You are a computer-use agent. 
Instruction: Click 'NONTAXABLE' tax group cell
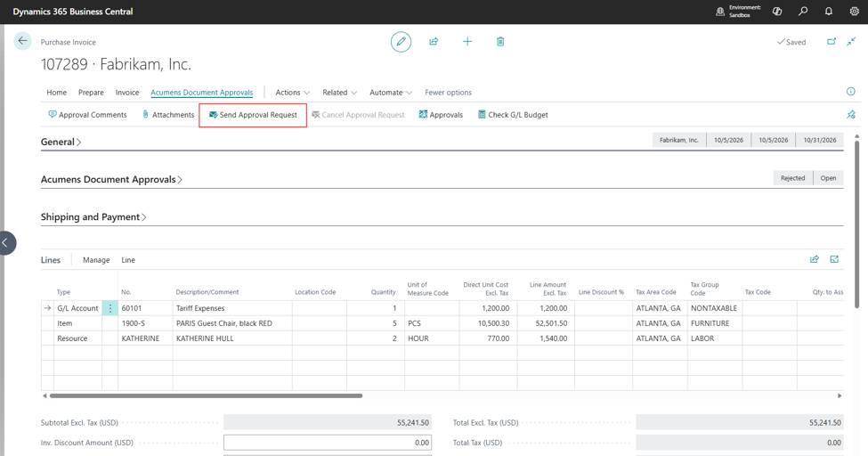pos(714,308)
